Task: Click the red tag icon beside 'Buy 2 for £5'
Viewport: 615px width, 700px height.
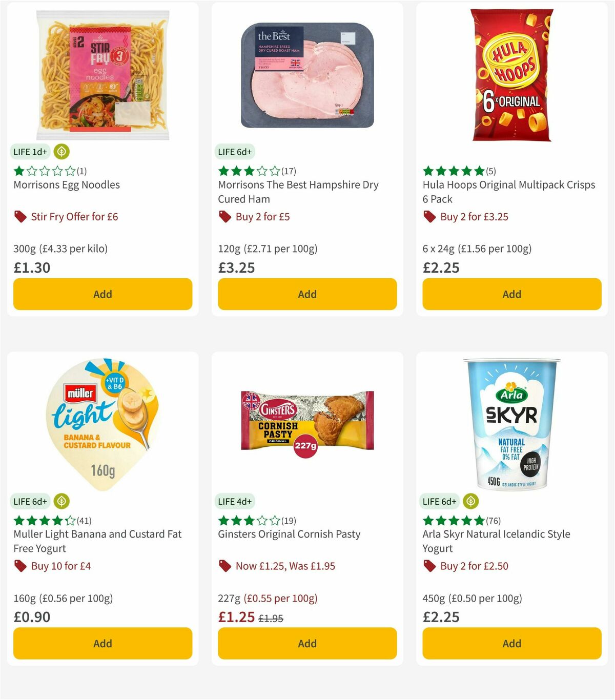Action: coord(224,217)
